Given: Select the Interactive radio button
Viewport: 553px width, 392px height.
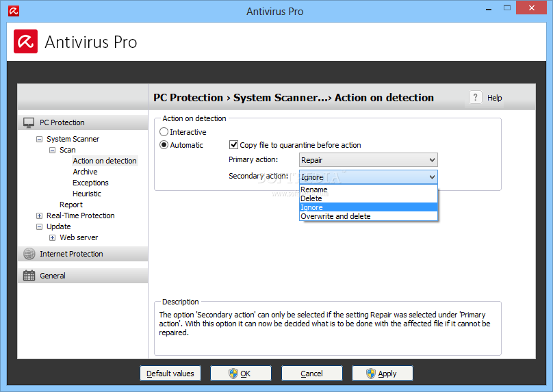Looking at the screenshot, I should click(164, 132).
